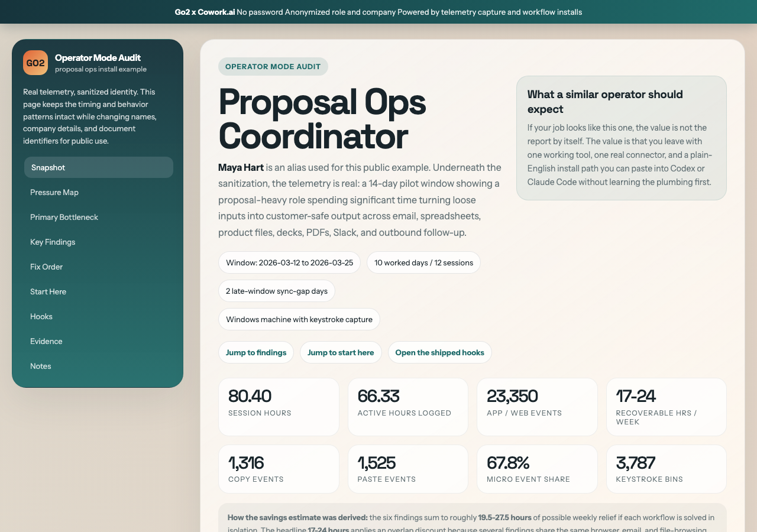Click the 67.8% Micro Event Share card
757x532 pixels.
tap(537, 469)
